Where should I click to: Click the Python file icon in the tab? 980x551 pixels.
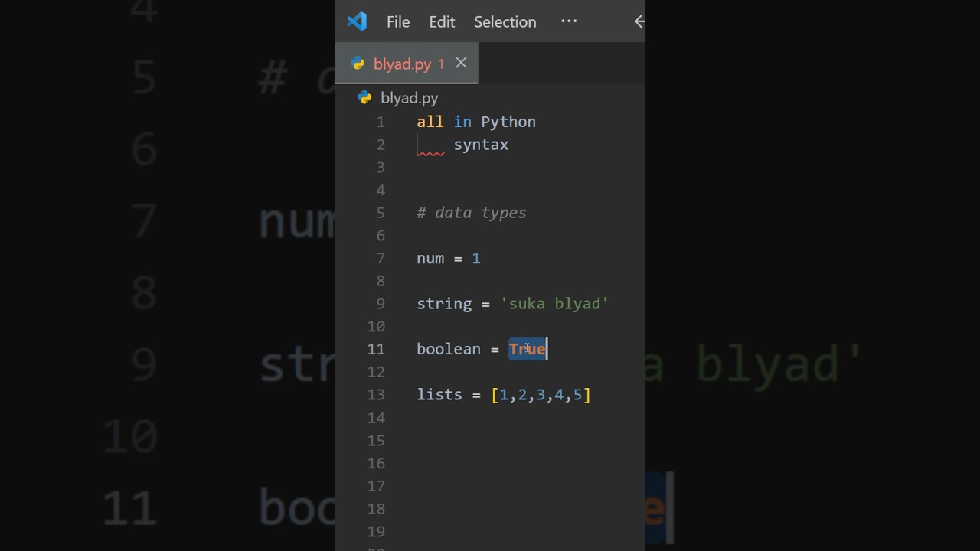pos(358,64)
